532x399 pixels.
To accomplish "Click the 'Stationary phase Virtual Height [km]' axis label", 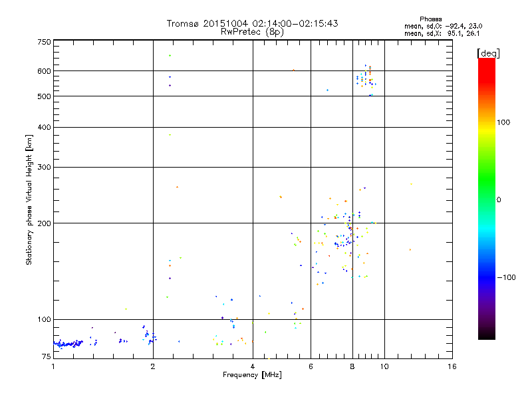I will pos(29,200).
